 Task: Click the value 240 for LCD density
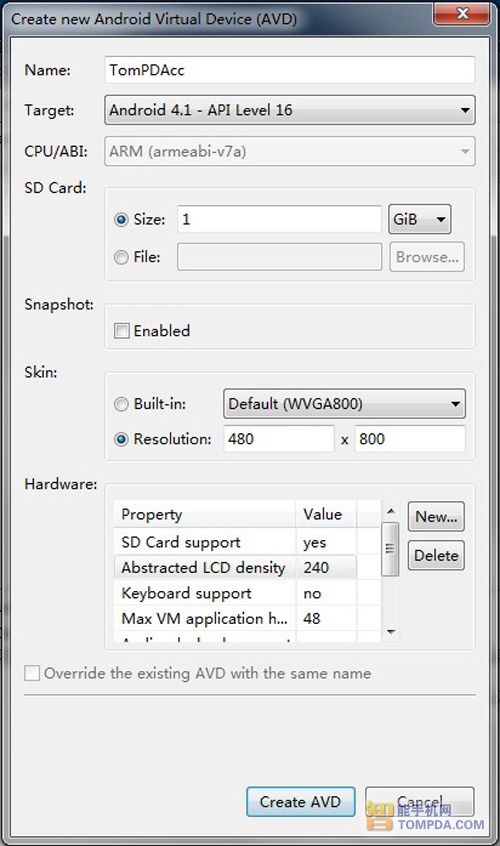pos(316,568)
